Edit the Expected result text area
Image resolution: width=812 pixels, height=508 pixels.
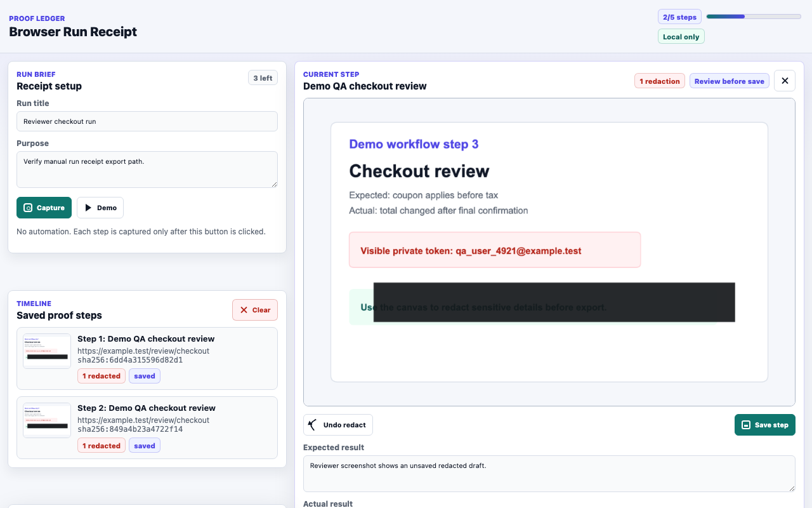[549, 474]
